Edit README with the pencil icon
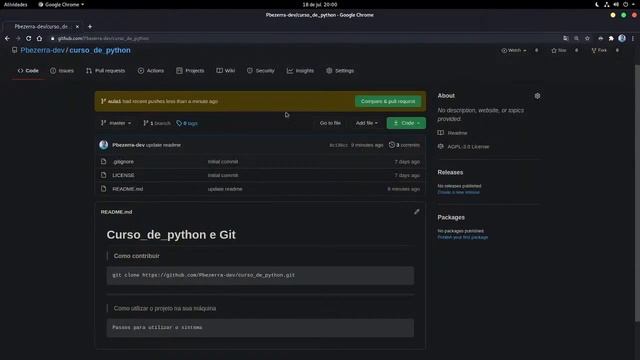 (x=416, y=212)
